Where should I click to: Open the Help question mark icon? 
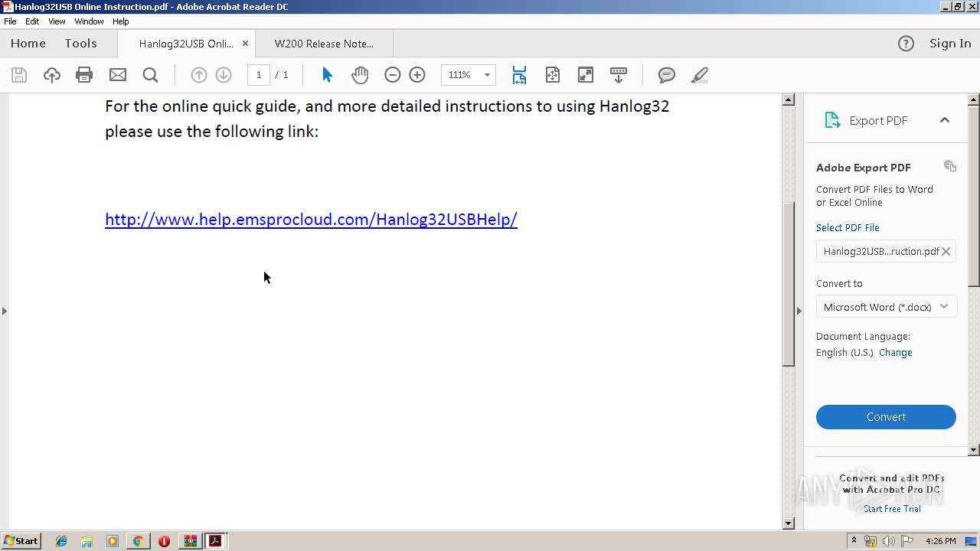pyautogui.click(x=906, y=44)
